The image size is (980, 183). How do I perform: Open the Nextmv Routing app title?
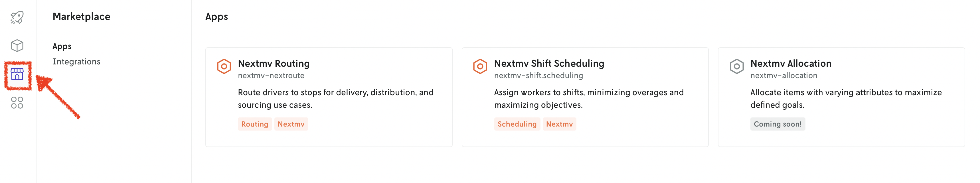click(x=274, y=64)
